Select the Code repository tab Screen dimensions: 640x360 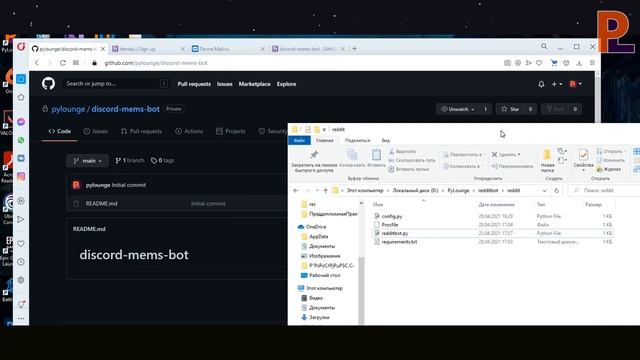[60, 131]
